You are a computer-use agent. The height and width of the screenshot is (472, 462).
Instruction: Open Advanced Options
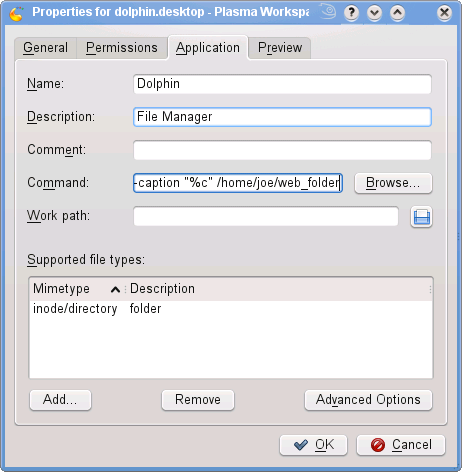pyautogui.click(x=368, y=400)
